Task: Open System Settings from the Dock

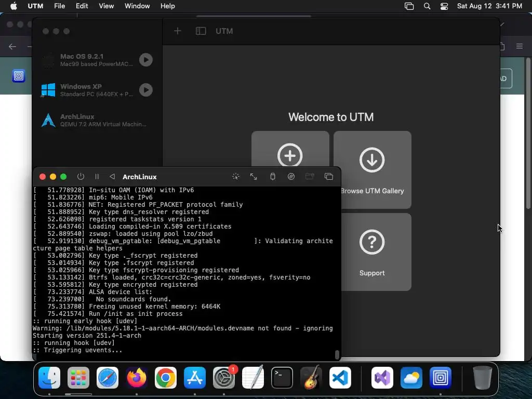Action: [x=224, y=378]
